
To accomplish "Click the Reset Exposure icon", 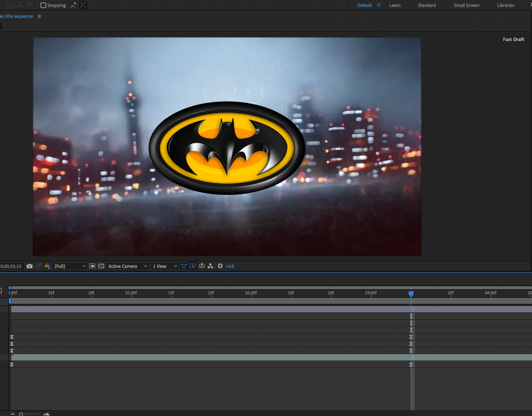I will [x=220, y=266].
